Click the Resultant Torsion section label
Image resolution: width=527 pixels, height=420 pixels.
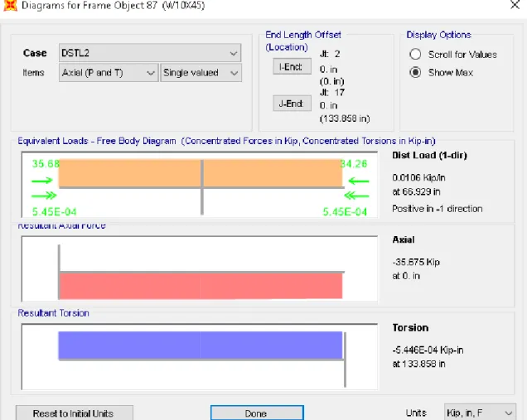(53, 313)
